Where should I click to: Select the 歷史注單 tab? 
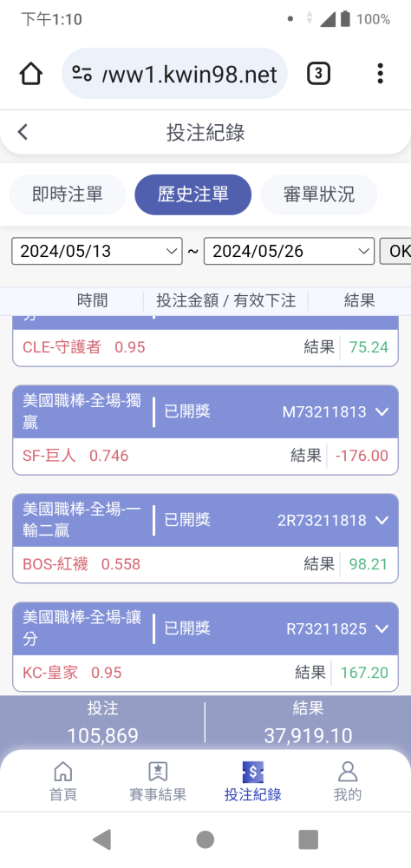193,194
